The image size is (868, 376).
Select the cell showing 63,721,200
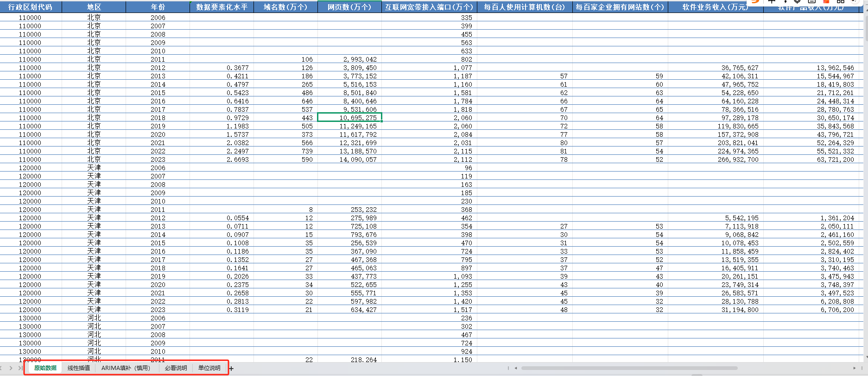pyautogui.click(x=811, y=159)
